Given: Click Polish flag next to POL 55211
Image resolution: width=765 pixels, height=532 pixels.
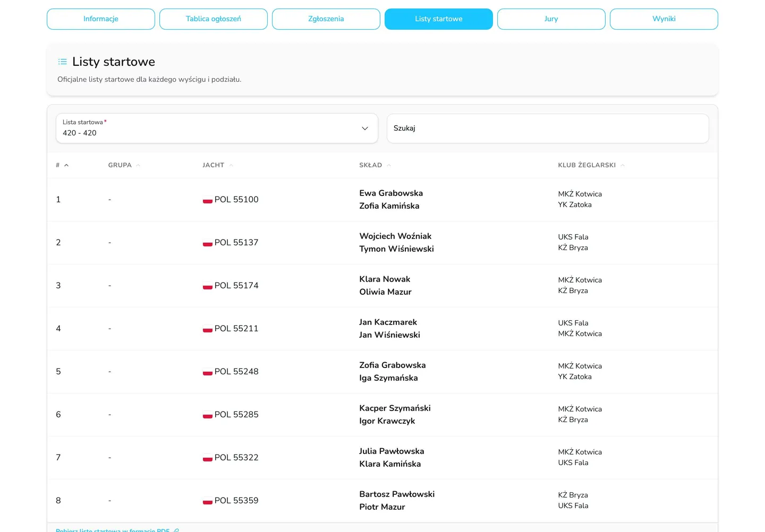Looking at the screenshot, I should pos(208,329).
